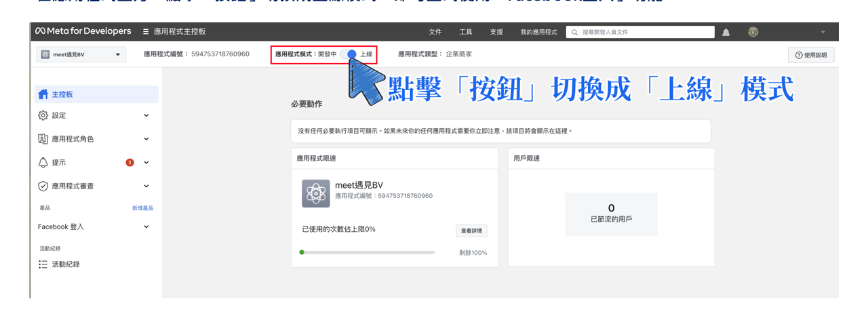
Task: Expand the 提示 chevron
Action: point(146,163)
